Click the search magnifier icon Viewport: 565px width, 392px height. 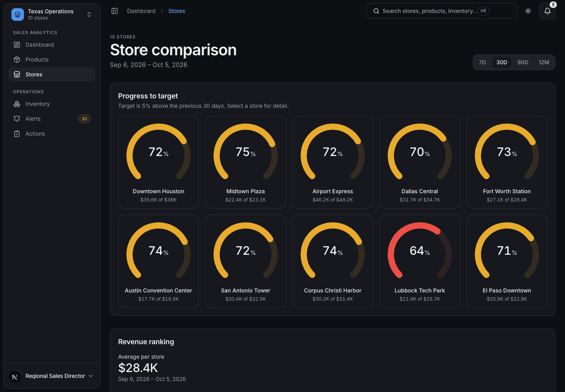coord(376,11)
